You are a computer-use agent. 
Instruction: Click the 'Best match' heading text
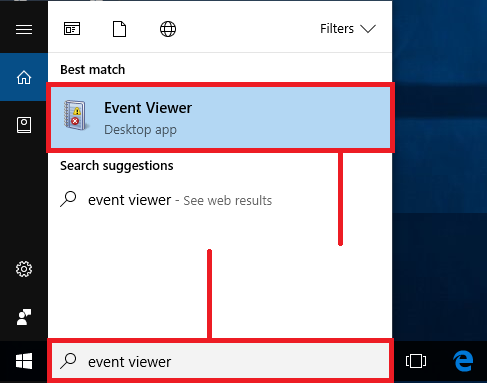[x=93, y=70]
